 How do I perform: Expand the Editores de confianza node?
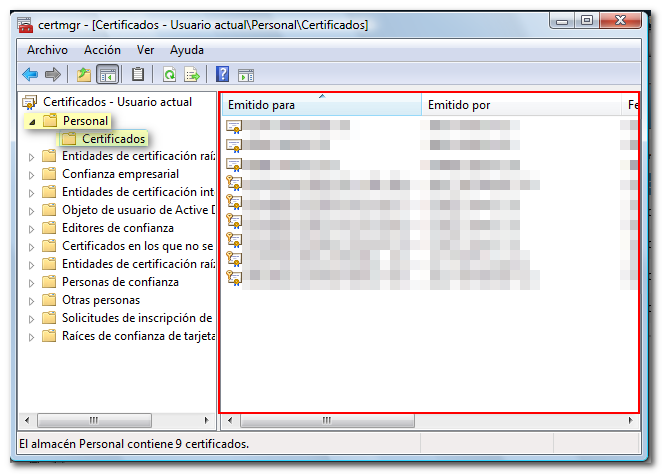31,228
